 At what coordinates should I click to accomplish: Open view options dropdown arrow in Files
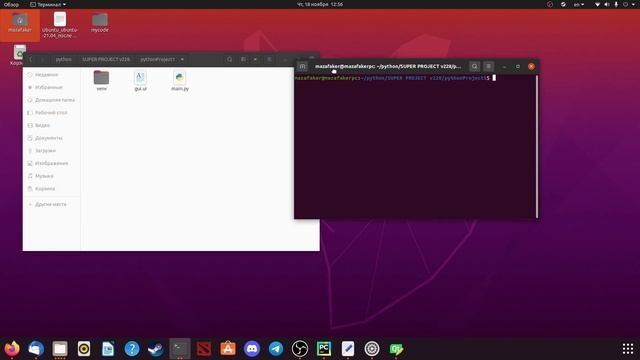(x=255, y=59)
